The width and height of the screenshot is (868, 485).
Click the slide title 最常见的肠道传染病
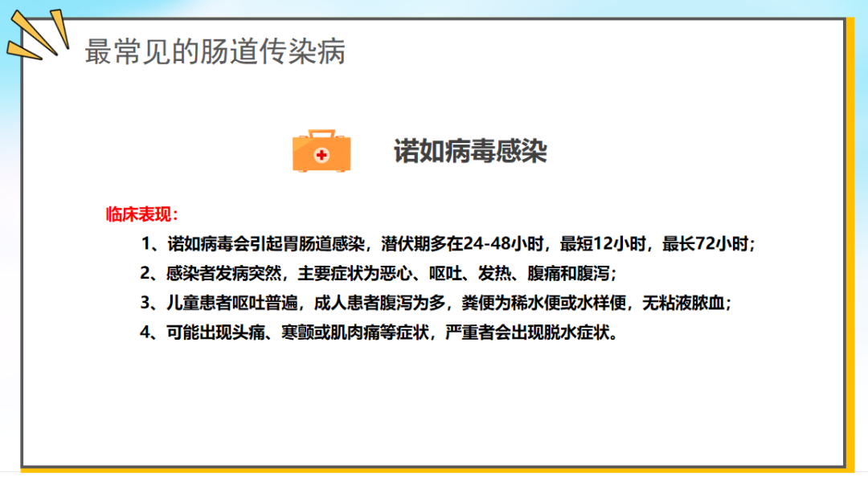click(215, 52)
